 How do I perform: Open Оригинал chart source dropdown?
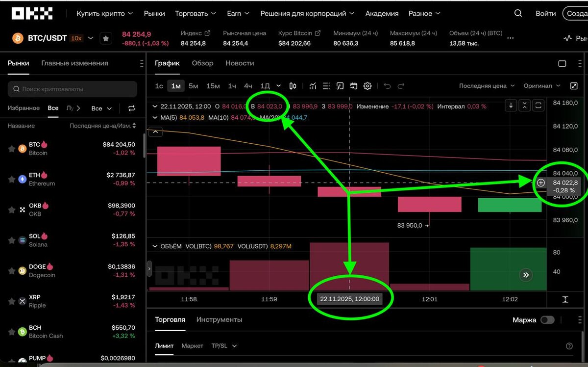[541, 86]
